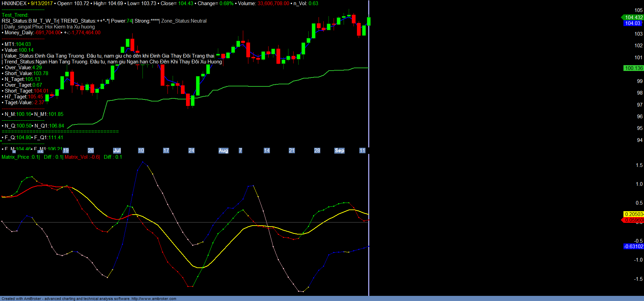
Task: Click blue -0.63102 indicator value tag
Action: click(x=633, y=246)
